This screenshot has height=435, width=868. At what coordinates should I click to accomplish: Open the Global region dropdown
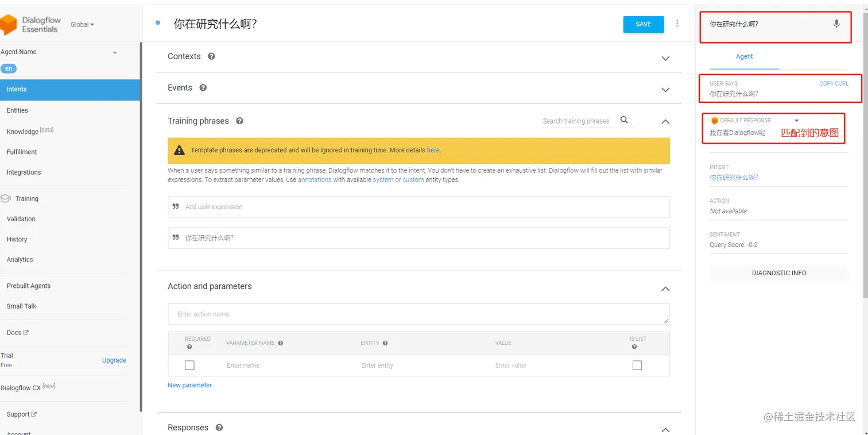coord(82,25)
